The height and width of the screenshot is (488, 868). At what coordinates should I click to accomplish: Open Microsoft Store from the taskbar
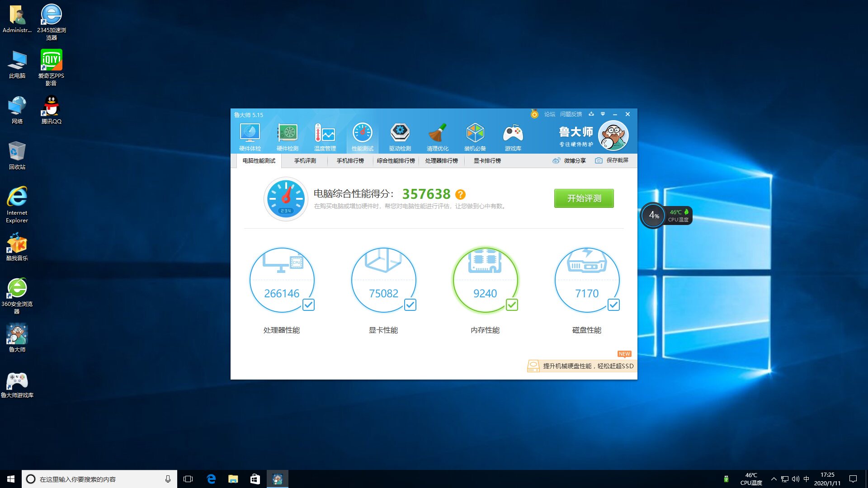(255, 479)
